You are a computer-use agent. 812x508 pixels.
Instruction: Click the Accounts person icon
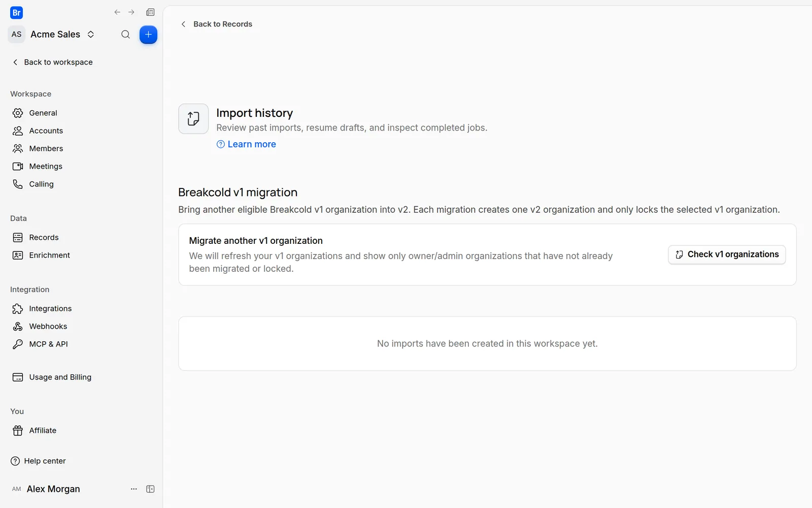[18, 131]
